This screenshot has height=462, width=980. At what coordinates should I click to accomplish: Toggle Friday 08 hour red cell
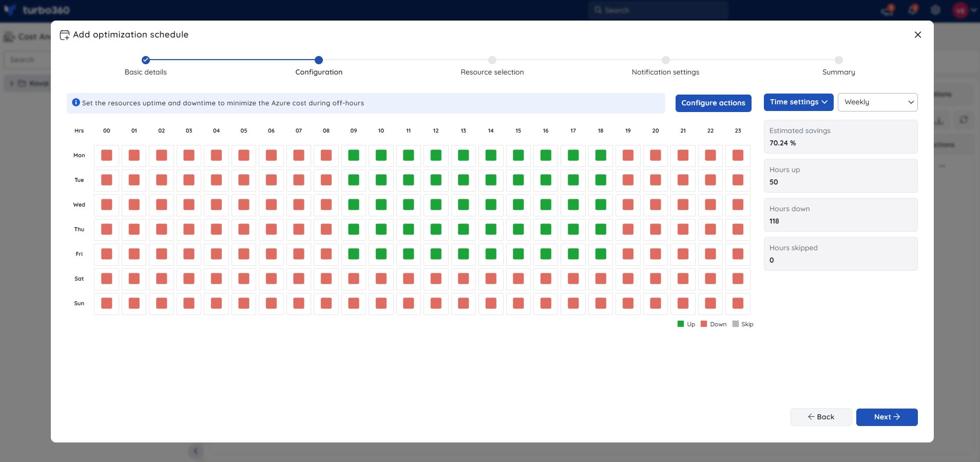point(326,254)
